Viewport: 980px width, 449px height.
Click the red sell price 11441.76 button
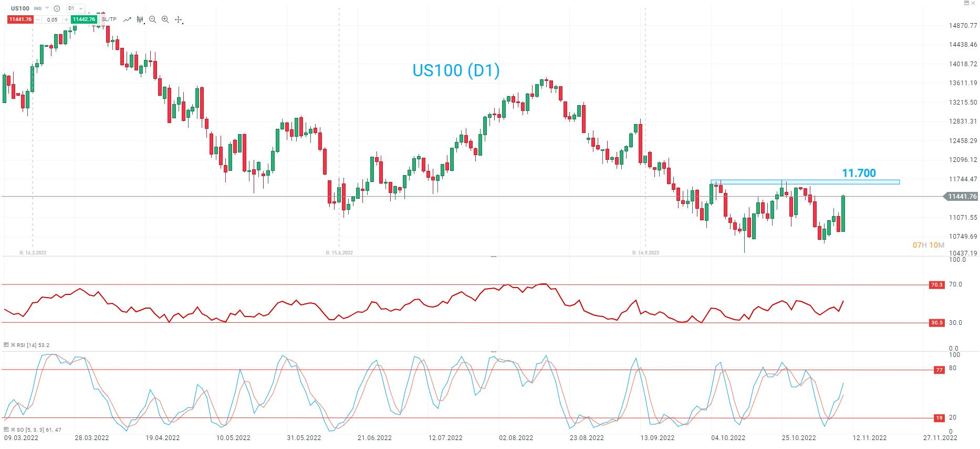point(20,19)
